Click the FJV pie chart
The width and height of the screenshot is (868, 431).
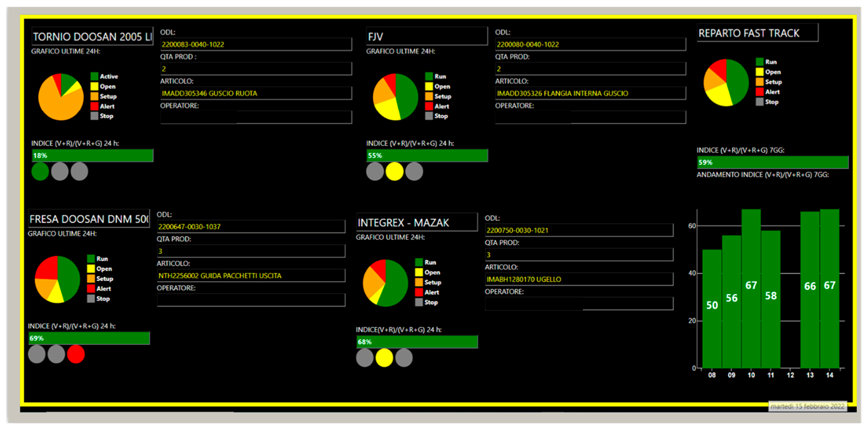point(395,97)
